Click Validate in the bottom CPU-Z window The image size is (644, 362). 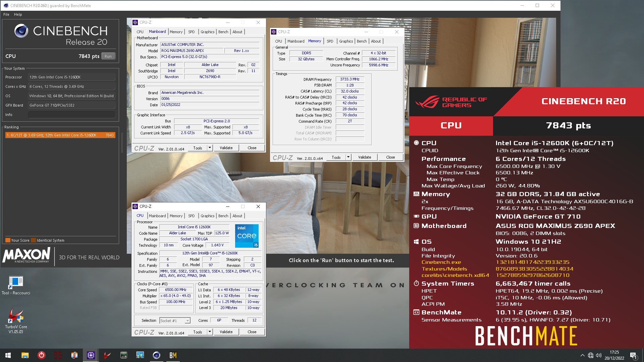click(226, 332)
